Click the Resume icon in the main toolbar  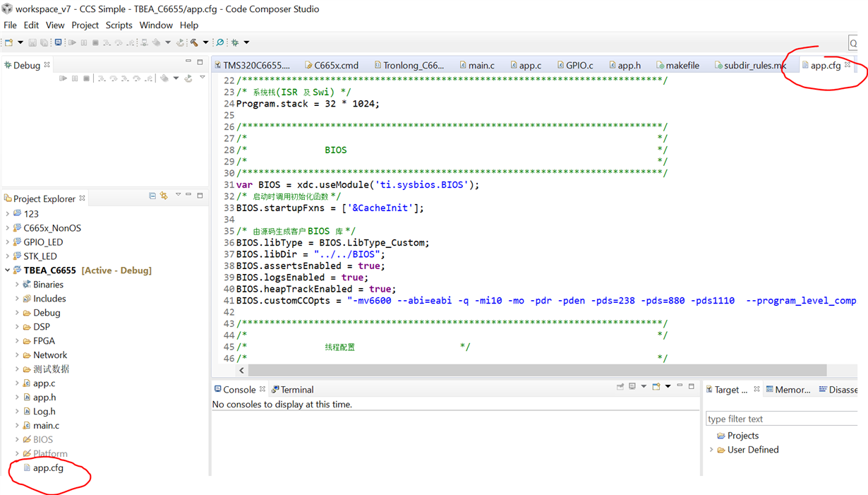(x=72, y=42)
